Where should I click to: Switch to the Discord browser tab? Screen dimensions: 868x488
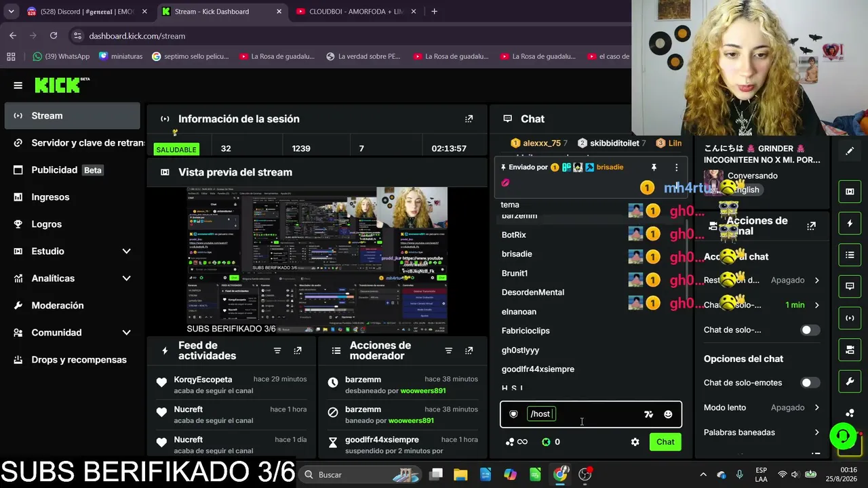coord(86,12)
